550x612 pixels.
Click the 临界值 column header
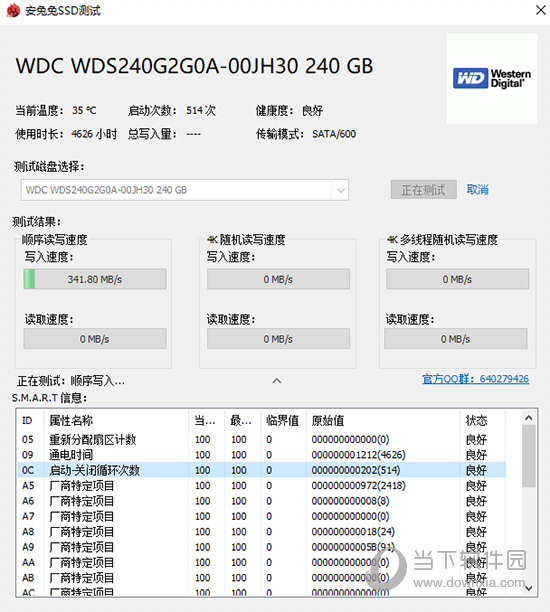click(x=283, y=420)
